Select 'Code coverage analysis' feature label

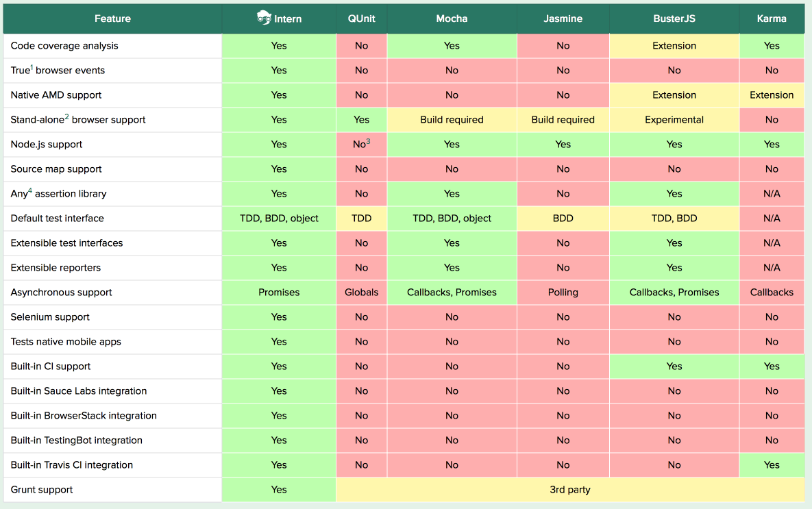pyautogui.click(x=64, y=46)
